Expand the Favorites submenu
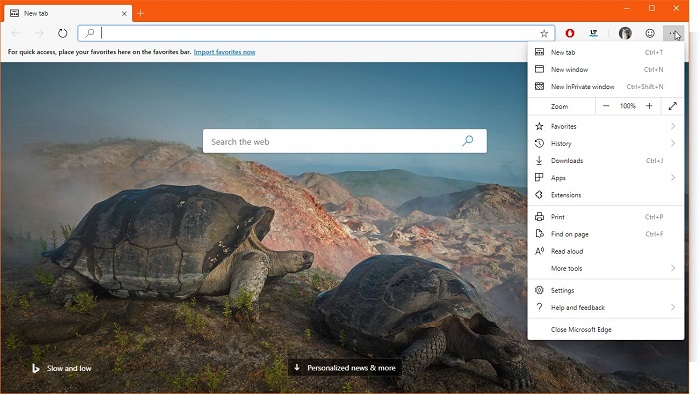Screen dimensions: 700x394 pyautogui.click(x=606, y=126)
